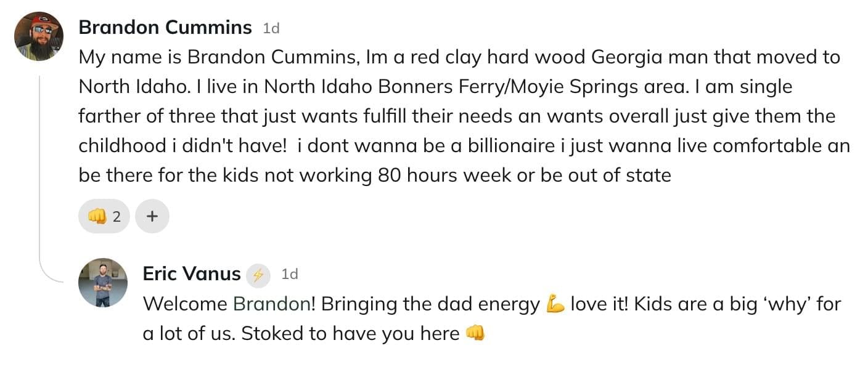The width and height of the screenshot is (868, 372).
Task: View Eric Vanus' profile photo
Action: coord(103,283)
